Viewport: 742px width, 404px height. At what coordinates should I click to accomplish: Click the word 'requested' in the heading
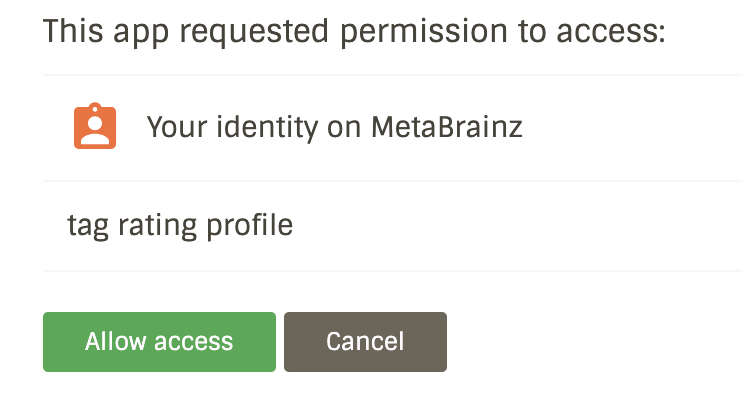point(254,32)
